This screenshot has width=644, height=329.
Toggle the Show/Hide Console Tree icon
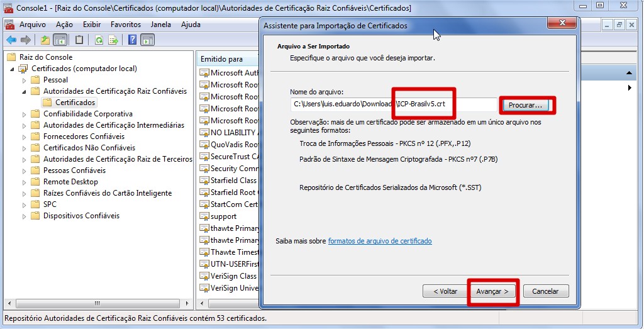(x=60, y=40)
